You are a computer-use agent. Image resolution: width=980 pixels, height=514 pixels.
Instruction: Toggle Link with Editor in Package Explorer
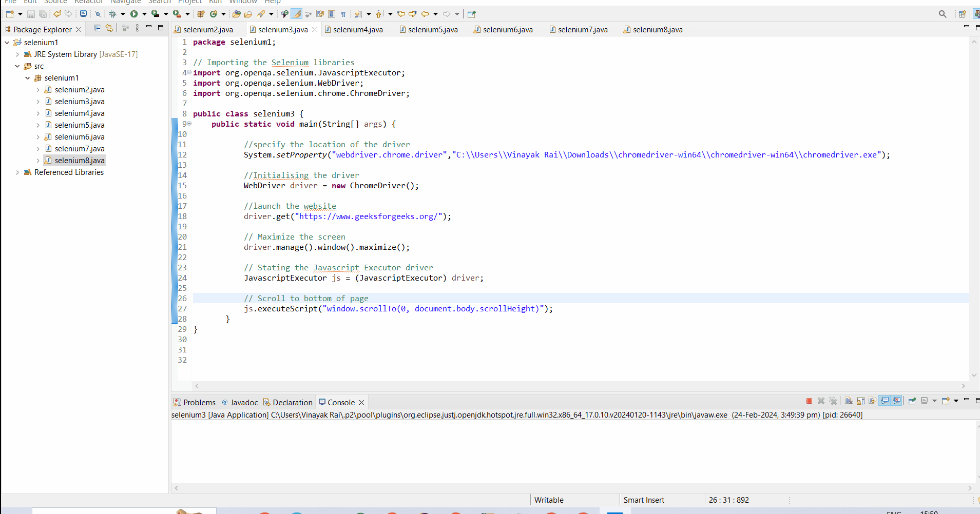click(109, 28)
